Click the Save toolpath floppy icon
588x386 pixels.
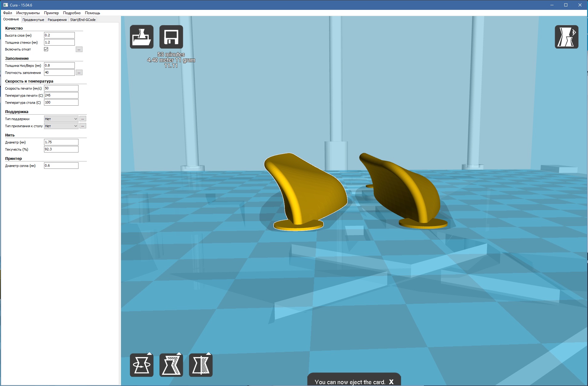click(x=171, y=37)
